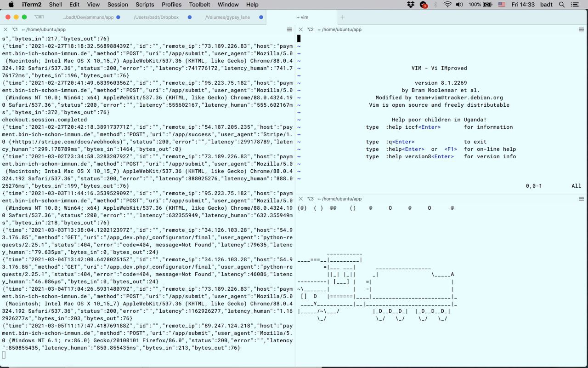Click the blue dot on the gypsy_lane tab
This screenshot has height=368, width=588.
(x=261, y=17)
